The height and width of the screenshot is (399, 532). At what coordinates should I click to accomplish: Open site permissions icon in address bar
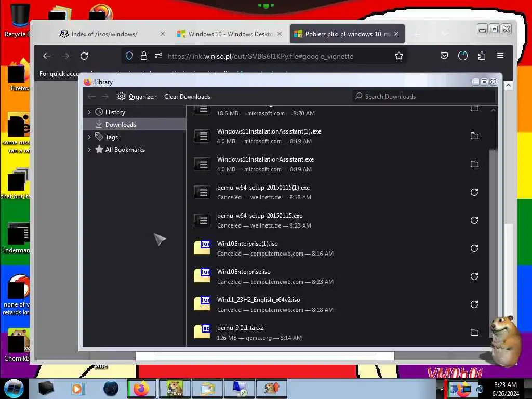point(158,56)
